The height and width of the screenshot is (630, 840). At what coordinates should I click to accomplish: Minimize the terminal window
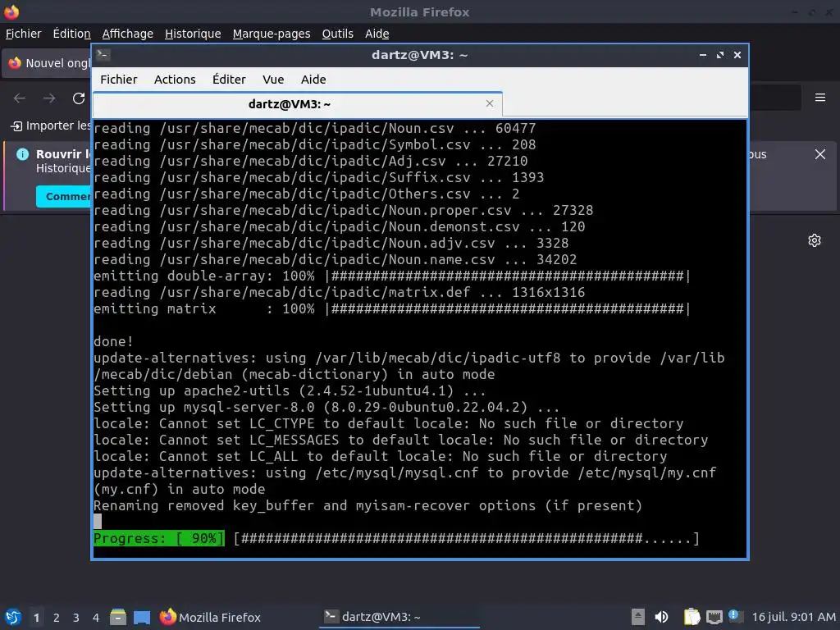[x=703, y=55]
